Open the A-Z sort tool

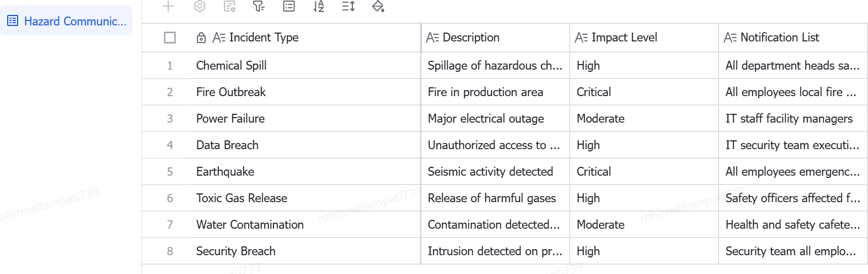tap(319, 6)
